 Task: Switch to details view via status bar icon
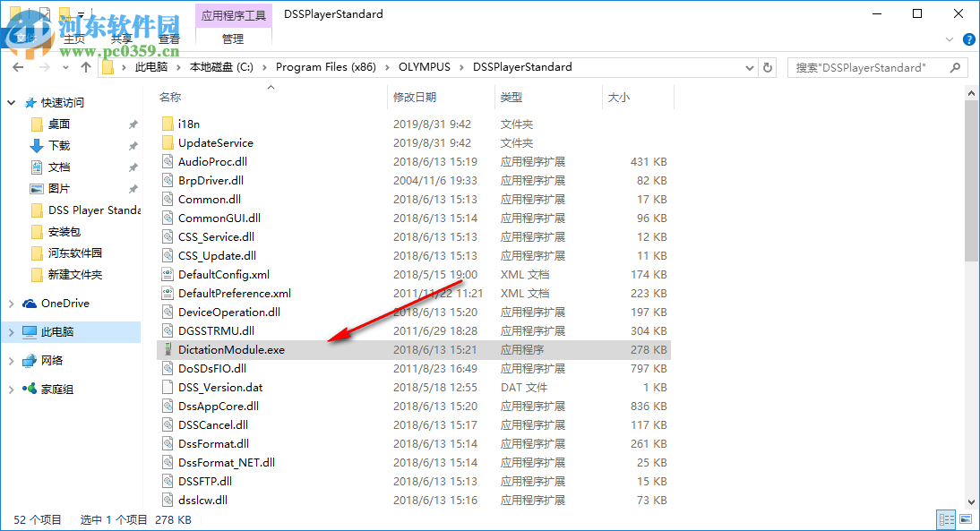[947, 519]
